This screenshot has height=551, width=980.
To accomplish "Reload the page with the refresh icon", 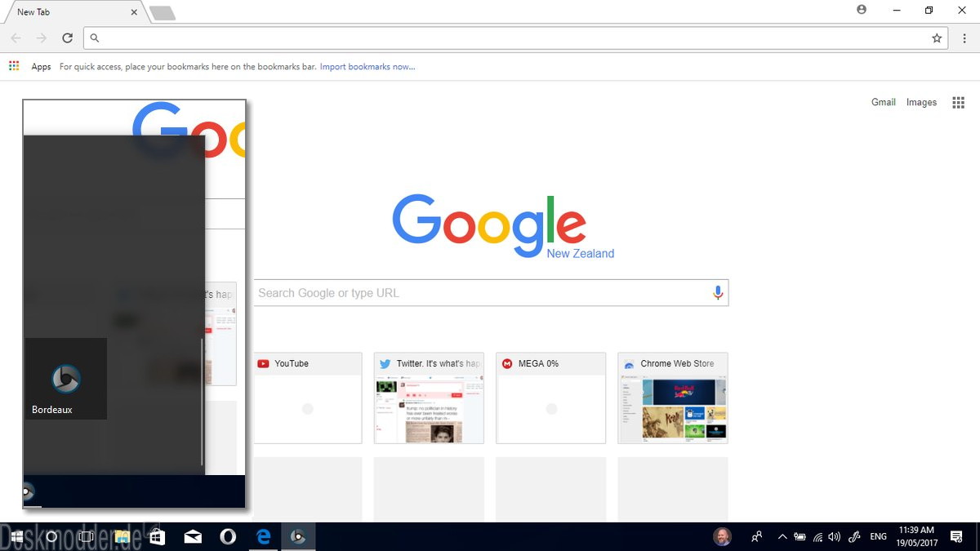I will 67,38.
